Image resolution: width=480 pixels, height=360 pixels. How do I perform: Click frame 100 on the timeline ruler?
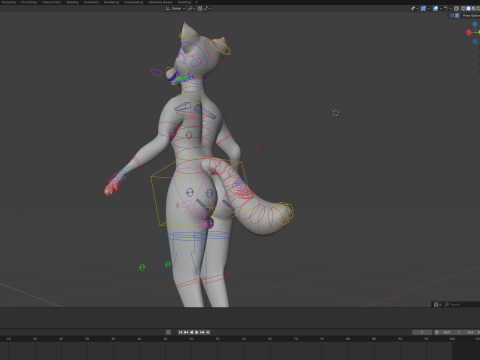[x=452, y=339]
